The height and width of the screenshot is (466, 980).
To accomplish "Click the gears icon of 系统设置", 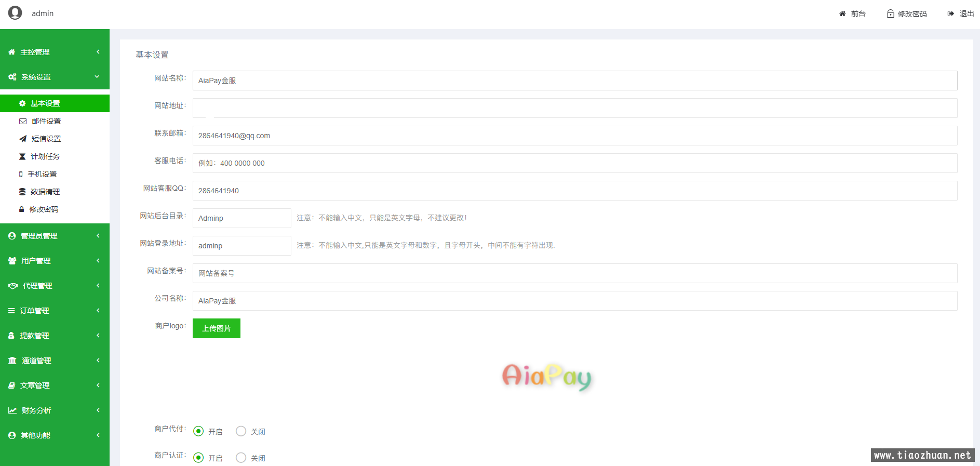I will [x=12, y=77].
